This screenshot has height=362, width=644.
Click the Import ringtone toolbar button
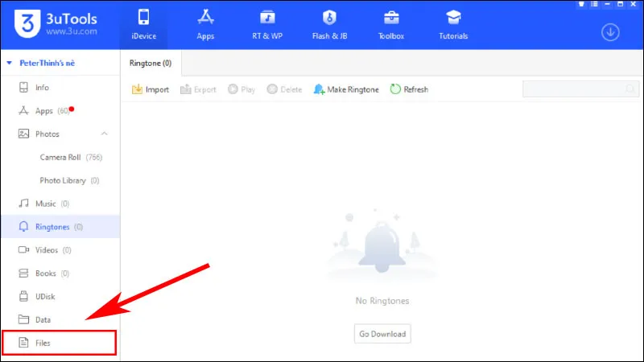tap(151, 89)
